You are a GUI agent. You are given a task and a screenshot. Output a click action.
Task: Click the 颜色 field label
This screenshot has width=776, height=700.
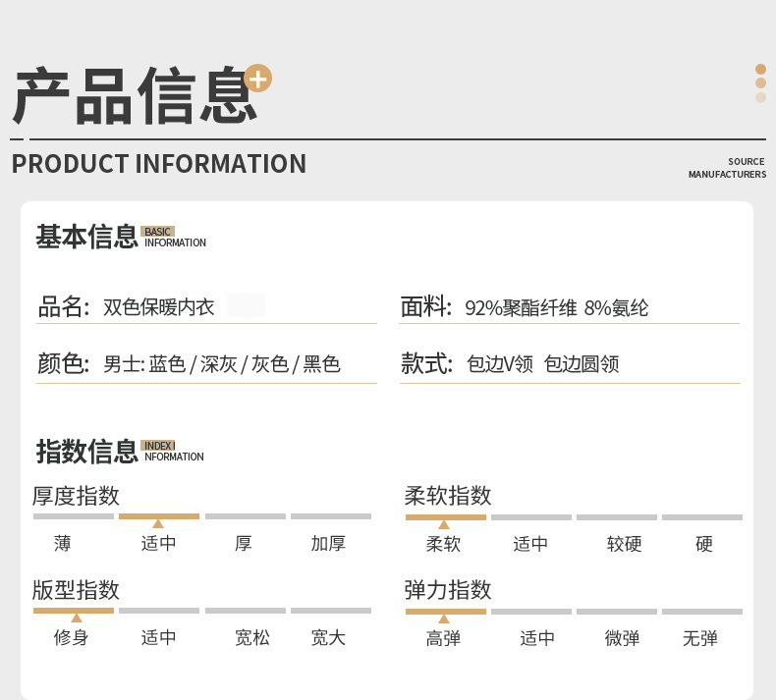coord(64,363)
